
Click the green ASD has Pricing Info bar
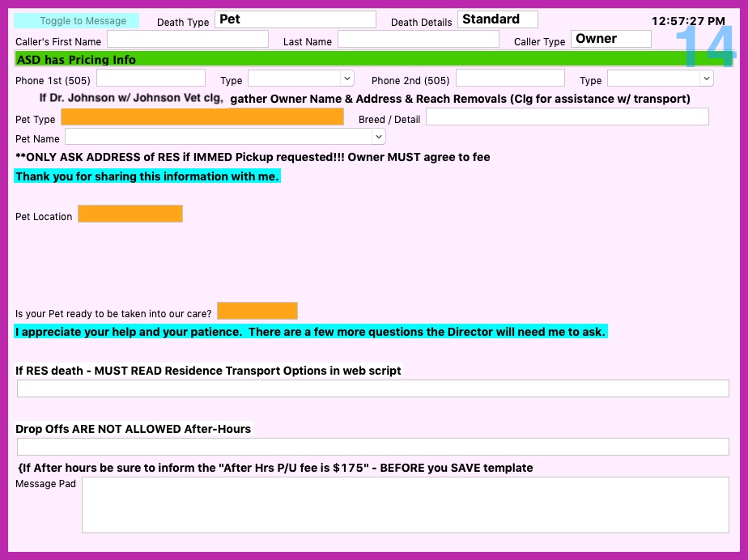click(373, 59)
